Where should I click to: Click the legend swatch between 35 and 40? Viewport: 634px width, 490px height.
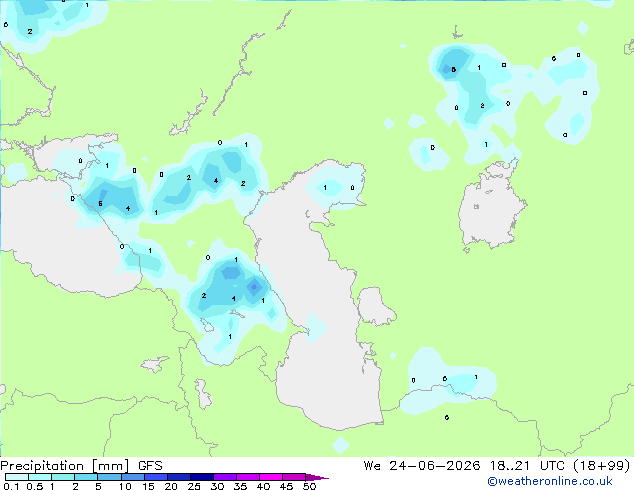pos(248,477)
